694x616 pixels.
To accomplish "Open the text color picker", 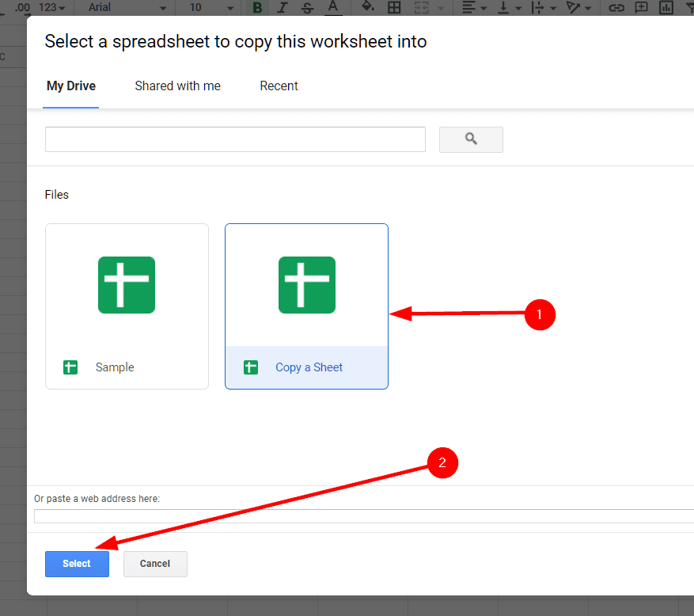I will (333, 7).
